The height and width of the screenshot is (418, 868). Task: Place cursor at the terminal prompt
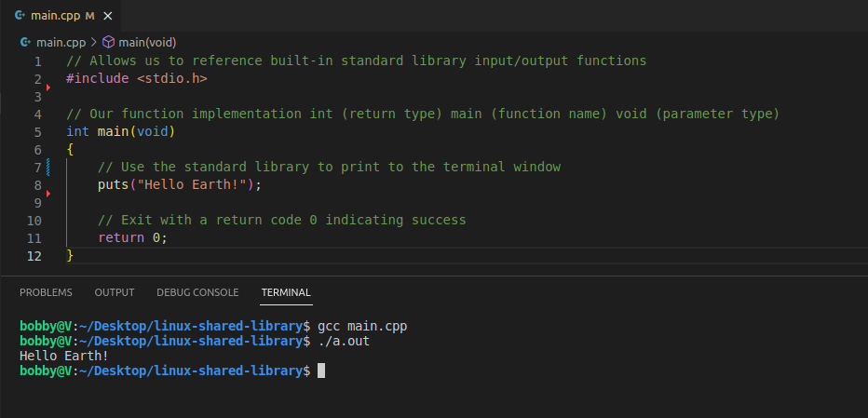[321, 371]
